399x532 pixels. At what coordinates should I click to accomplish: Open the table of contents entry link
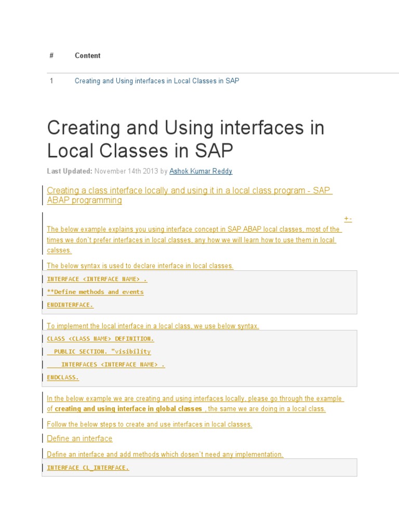coord(157,81)
